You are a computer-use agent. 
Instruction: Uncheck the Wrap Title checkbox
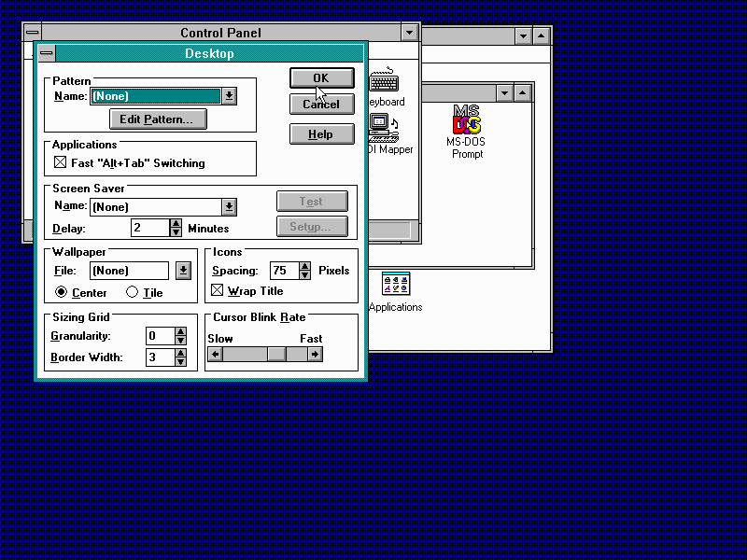(x=218, y=291)
